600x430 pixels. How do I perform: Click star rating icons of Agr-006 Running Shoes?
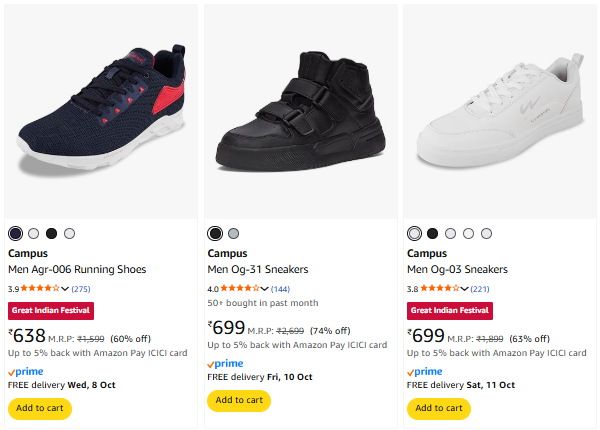(40, 289)
